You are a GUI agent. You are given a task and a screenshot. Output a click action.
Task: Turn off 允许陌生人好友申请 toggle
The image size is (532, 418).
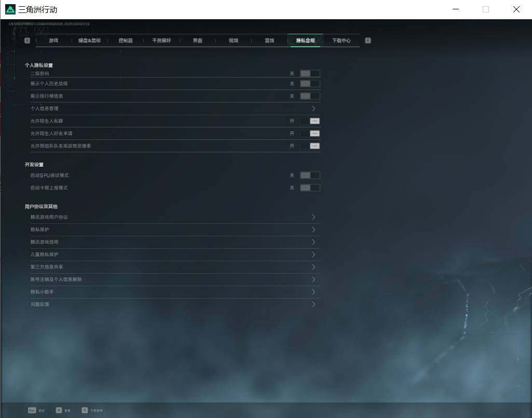tap(310, 133)
